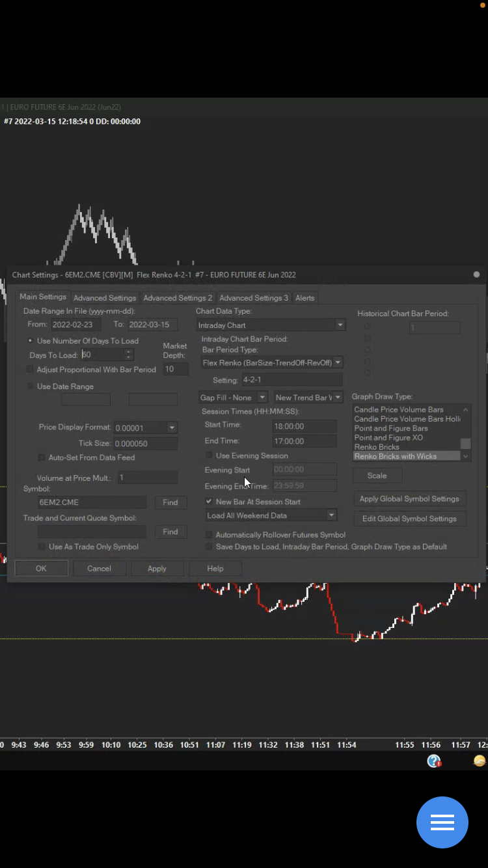
Task: Open the Chart Data Type dropdown
Action: point(340,325)
